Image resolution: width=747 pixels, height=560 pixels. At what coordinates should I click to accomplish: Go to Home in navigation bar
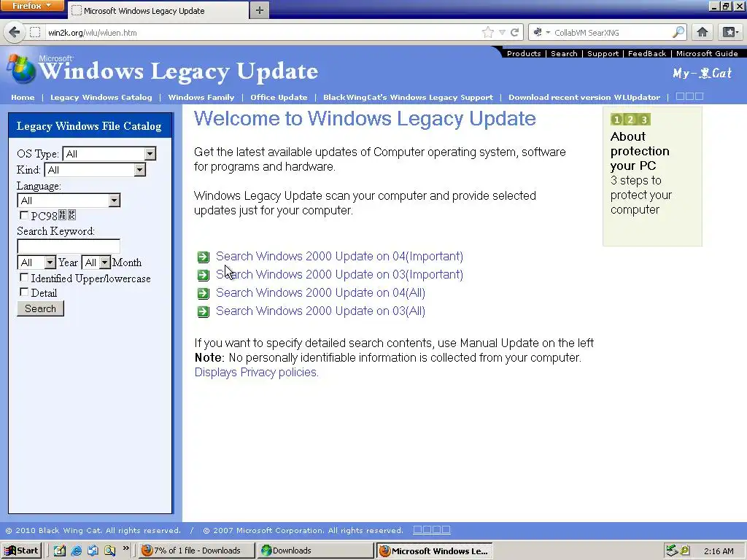(x=23, y=97)
